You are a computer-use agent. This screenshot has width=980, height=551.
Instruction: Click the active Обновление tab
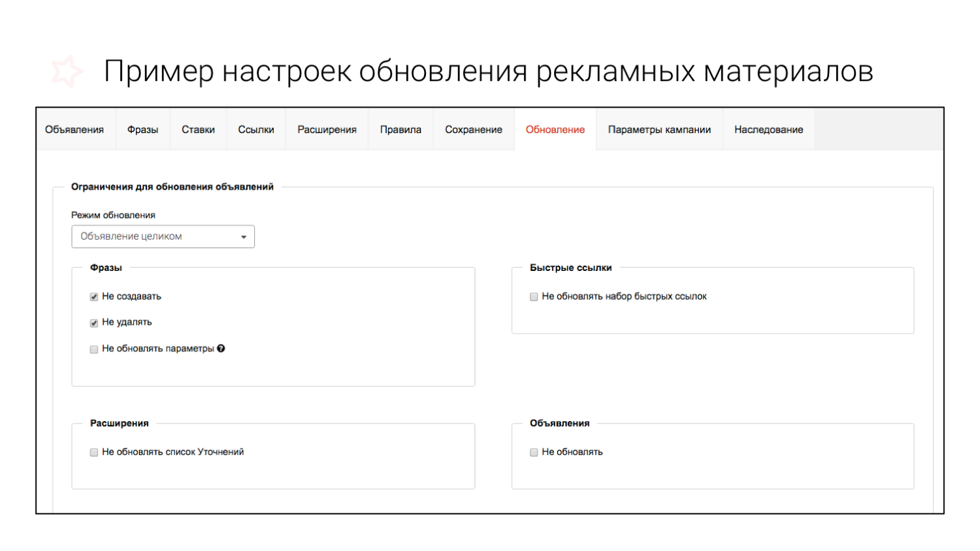coord(555,129)
